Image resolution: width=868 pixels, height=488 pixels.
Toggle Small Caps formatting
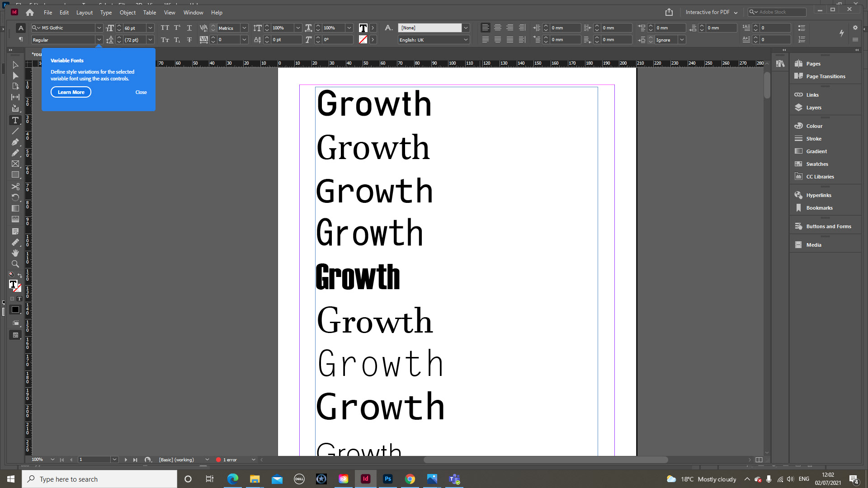165,40
